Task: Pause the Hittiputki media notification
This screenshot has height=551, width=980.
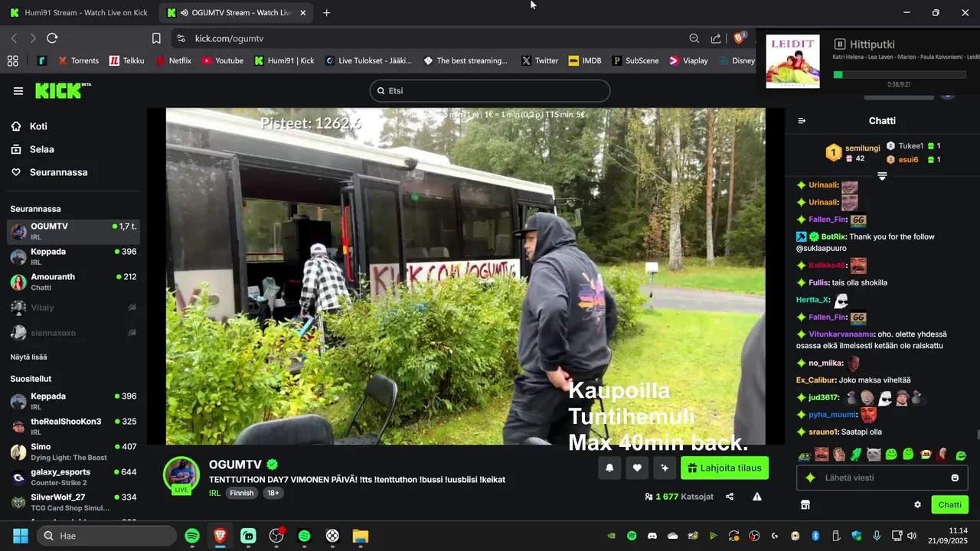Action: click(839, 44)
